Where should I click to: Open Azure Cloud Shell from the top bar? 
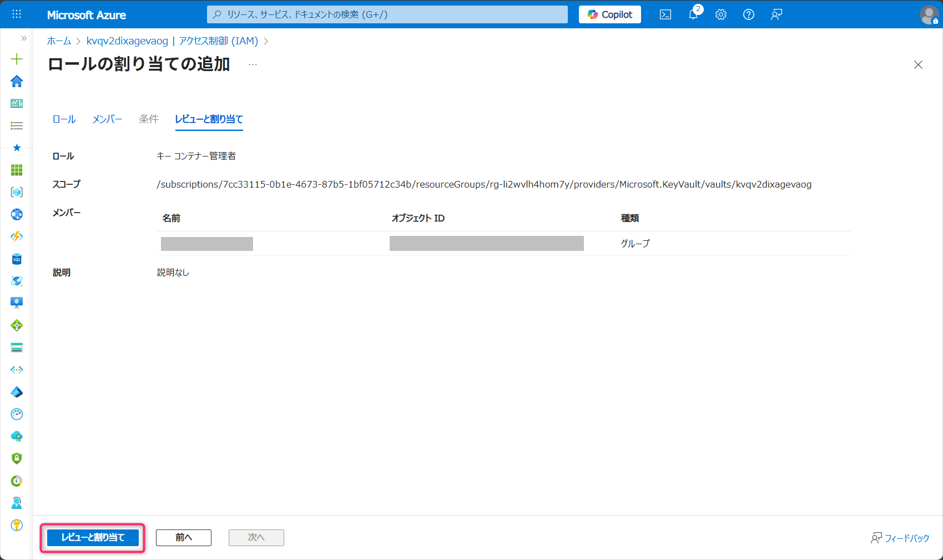(665, 15)
